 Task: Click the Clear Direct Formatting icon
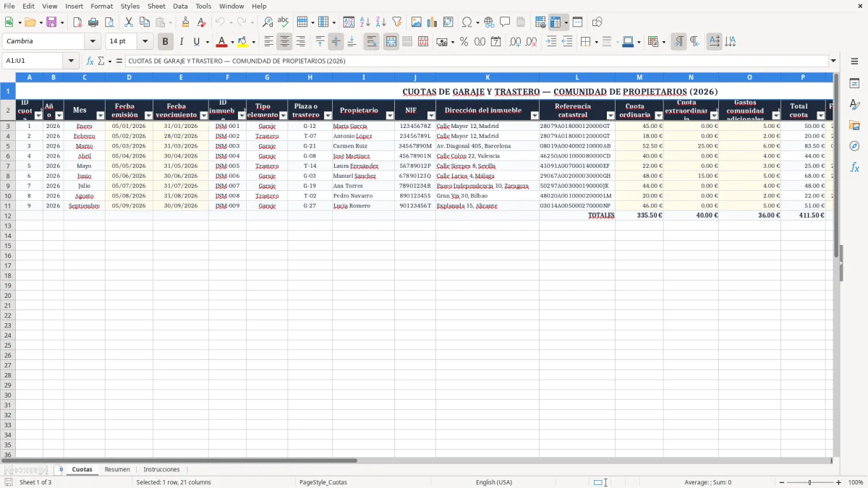(x=202, y=22)
